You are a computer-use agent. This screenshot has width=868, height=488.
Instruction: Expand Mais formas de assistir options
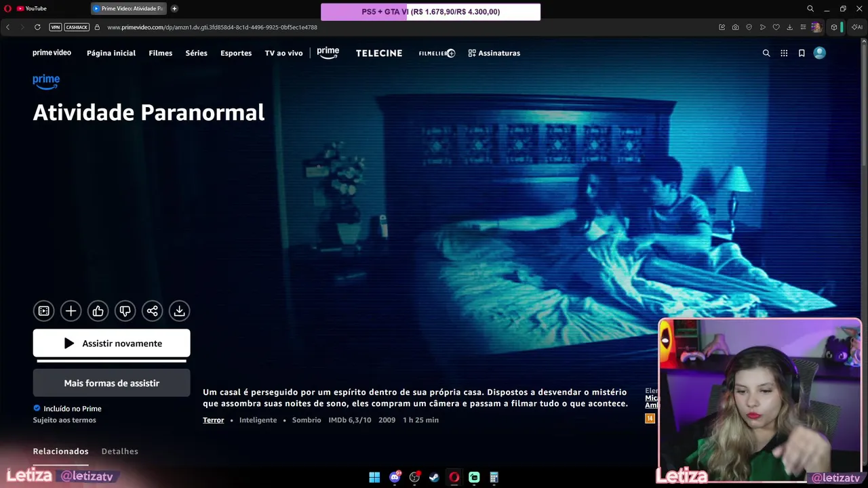point(111,383)
